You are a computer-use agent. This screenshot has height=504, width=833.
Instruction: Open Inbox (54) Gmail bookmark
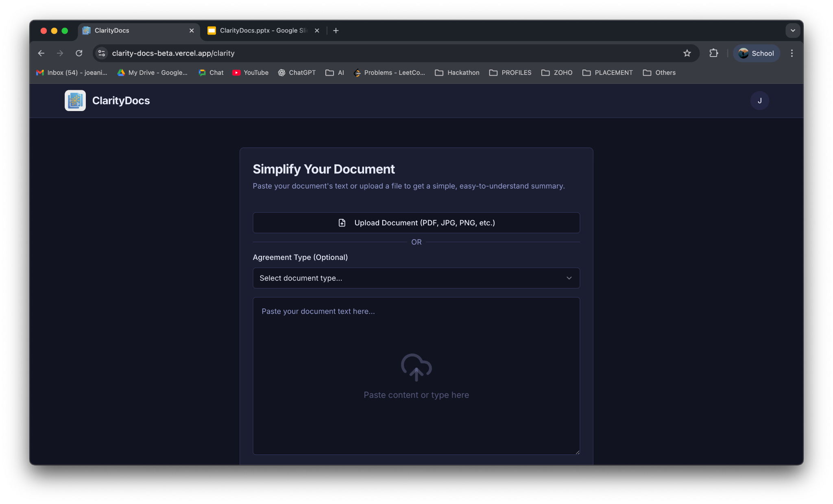[x=72, y=72]
